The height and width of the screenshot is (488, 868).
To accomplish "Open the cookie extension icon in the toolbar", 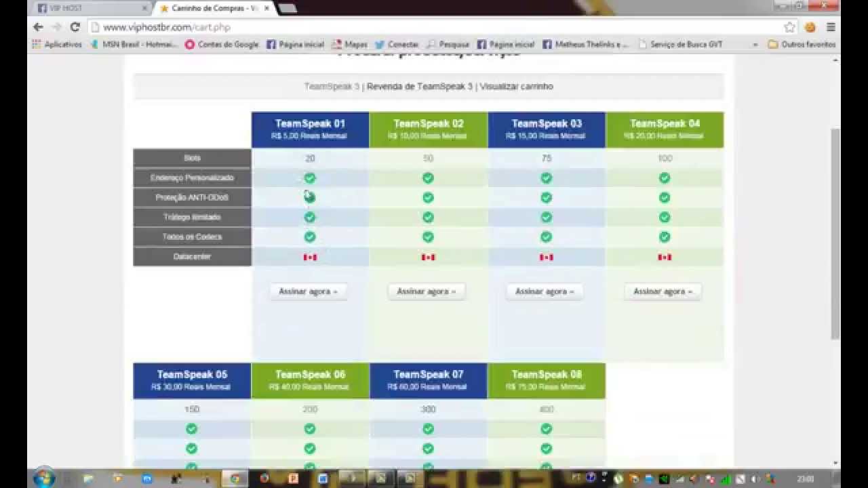I will (810, 27).
